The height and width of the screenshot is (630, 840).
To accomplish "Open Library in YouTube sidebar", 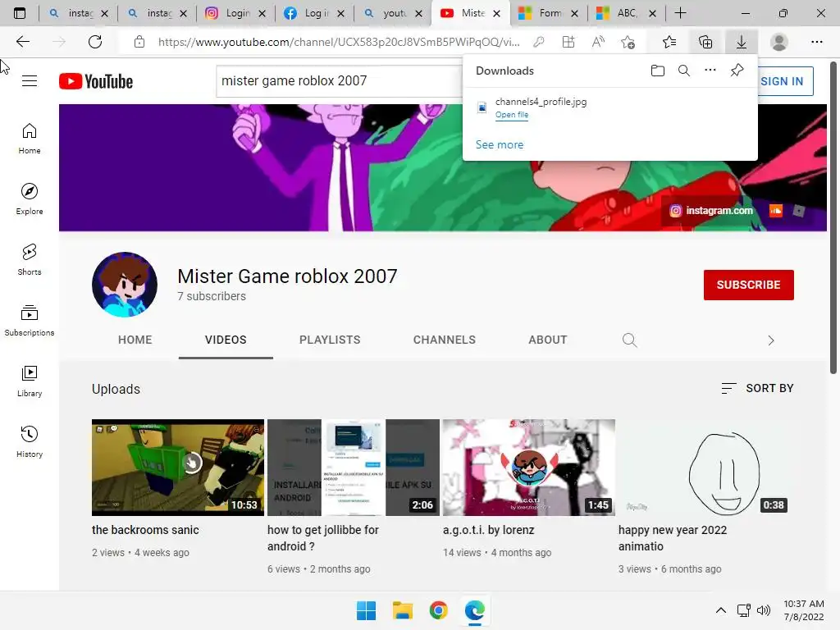I will (30, 381).
